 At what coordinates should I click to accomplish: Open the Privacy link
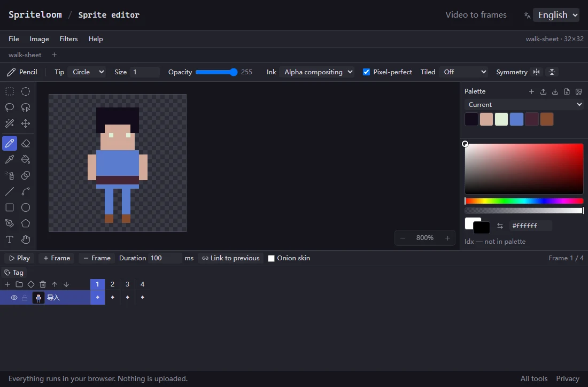567,379
